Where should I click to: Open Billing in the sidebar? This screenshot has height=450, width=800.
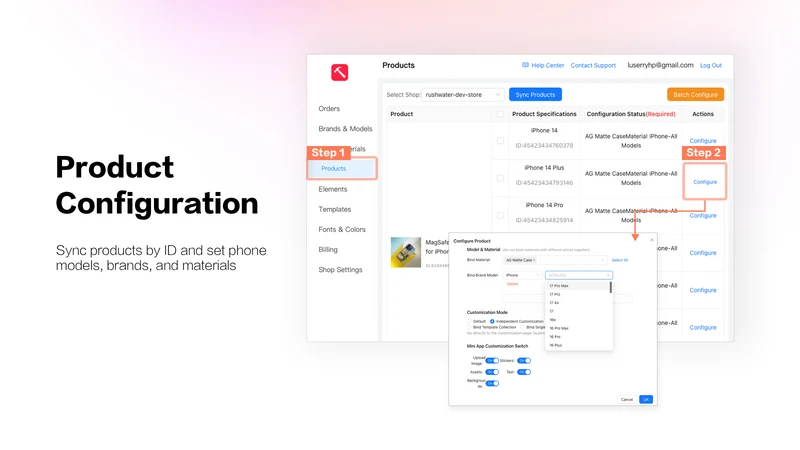[328, 249]
